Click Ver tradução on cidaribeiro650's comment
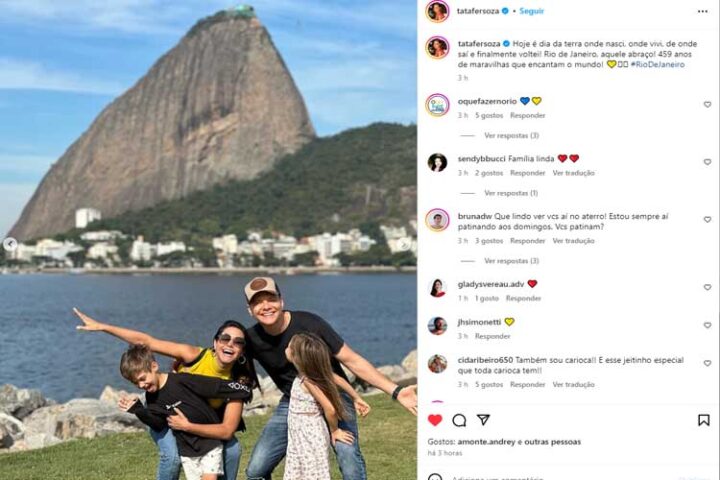Screen dimensions: 720x480 (x=573, y=384)
